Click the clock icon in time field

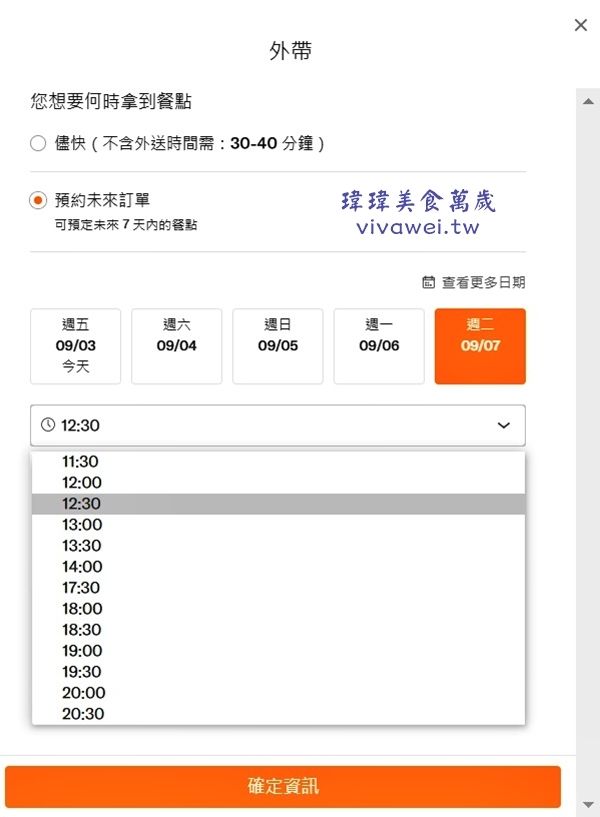(48, 425)
